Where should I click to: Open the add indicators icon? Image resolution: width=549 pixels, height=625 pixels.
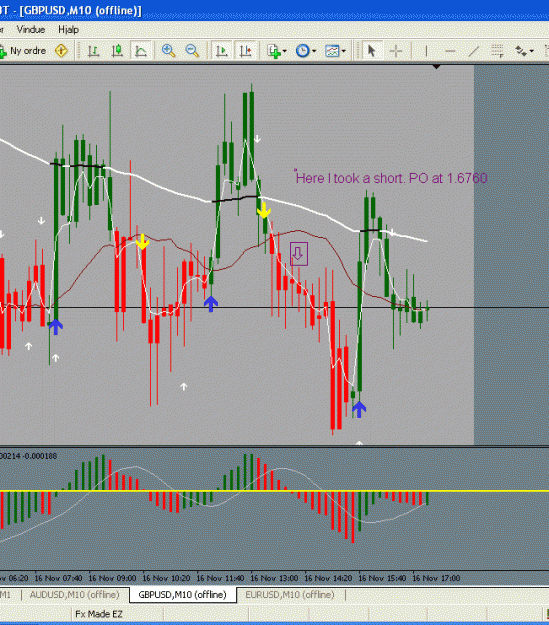pyautogui.click(x=274, y=51)
